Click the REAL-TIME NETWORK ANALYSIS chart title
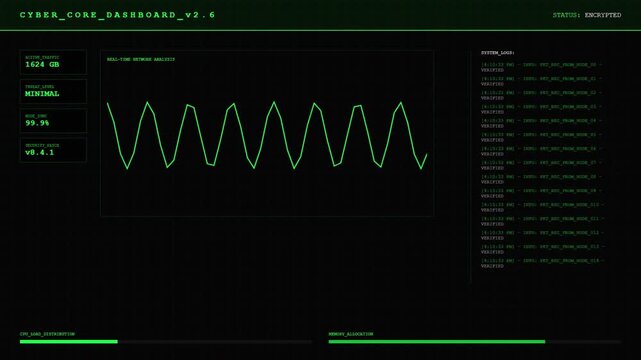 141,59
